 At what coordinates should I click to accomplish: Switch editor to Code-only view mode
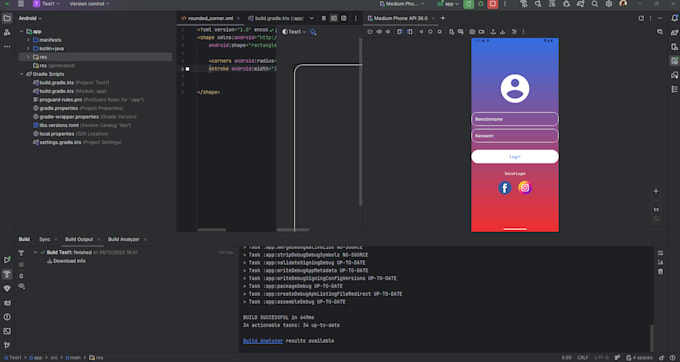[324, 18]
